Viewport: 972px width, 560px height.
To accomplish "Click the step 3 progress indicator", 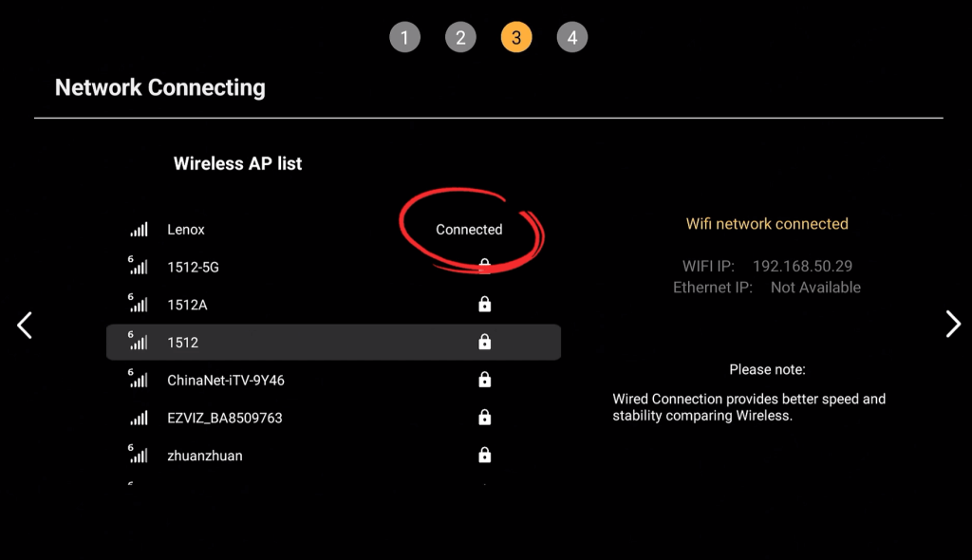I will tap(516, 37).
